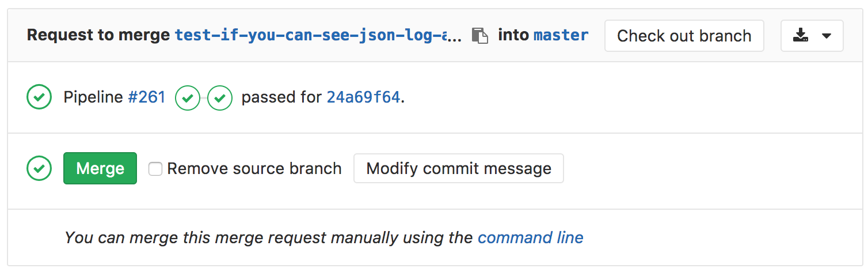Screen dimensions: 868x272
Task: Click the 'passed for' pipeline status text
Action: point(281,97)
